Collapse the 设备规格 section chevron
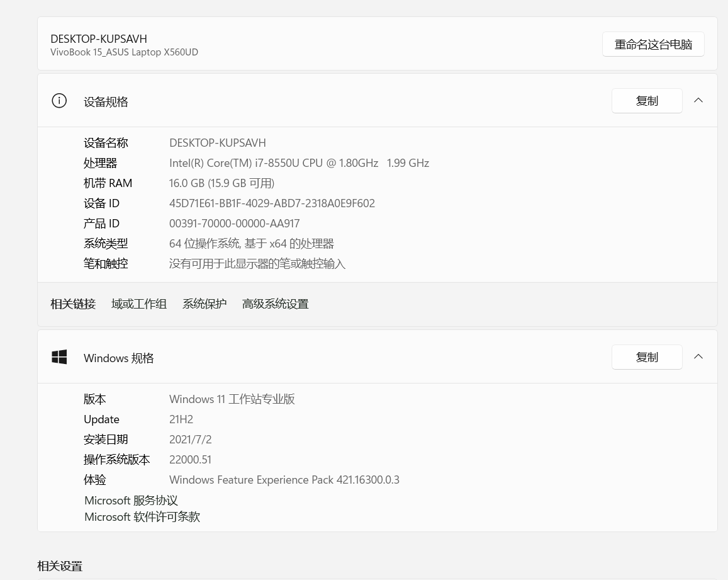The width and height of the screenshot is (728, 580). coord(698,100)
